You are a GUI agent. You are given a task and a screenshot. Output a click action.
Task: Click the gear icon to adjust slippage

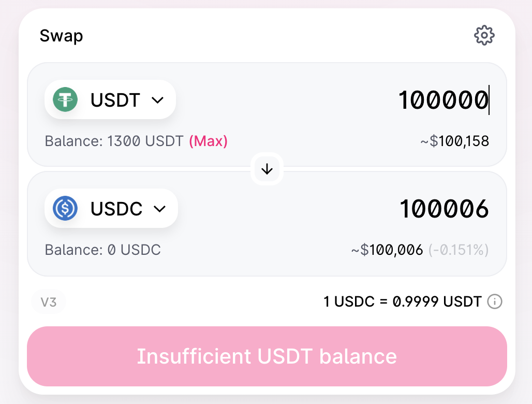click(484, 35)
